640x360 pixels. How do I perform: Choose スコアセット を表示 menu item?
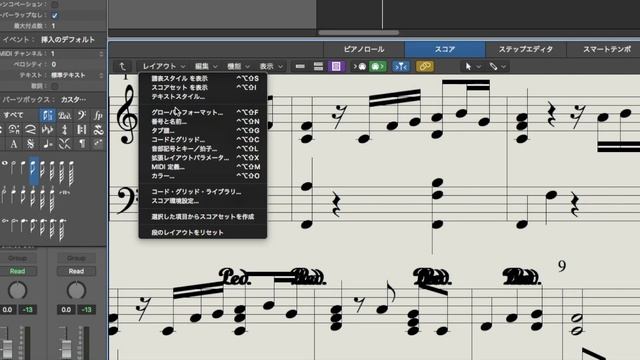tap(203, 87)
